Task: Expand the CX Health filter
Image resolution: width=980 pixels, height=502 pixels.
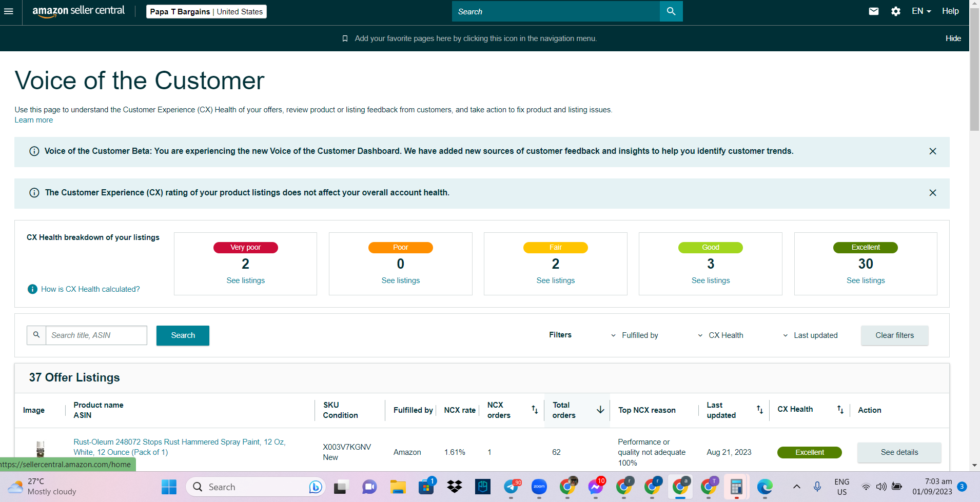Action: (x=721, y=335)
